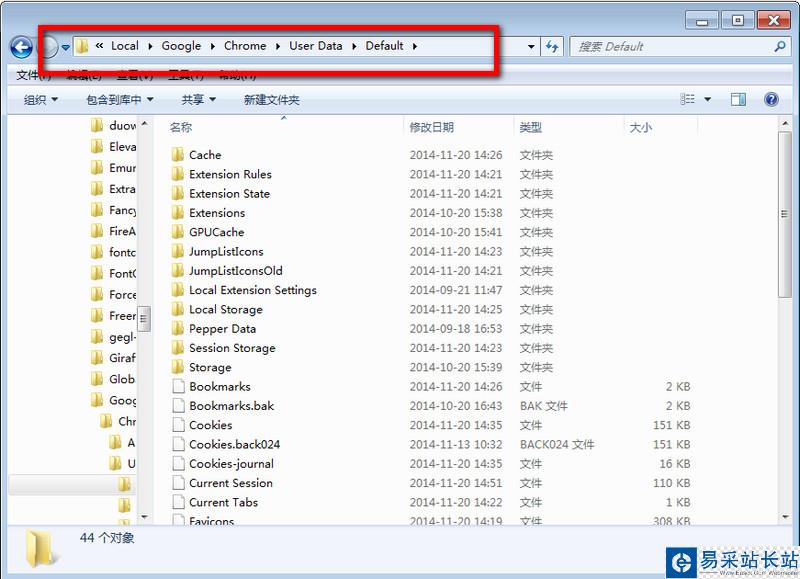This screenshot has height=579, width=800.
Task: Select the Cookies.back024 file icon
Action: click(x=178, y=444)
